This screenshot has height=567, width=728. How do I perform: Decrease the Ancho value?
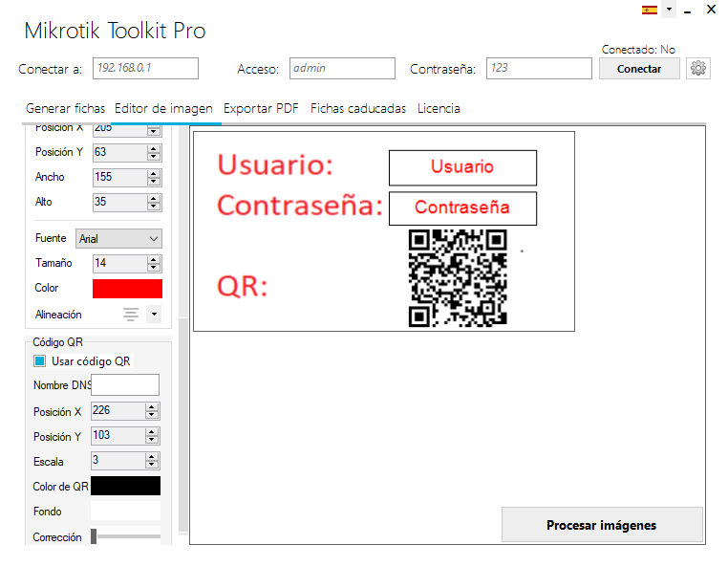[x=154, y=182]
